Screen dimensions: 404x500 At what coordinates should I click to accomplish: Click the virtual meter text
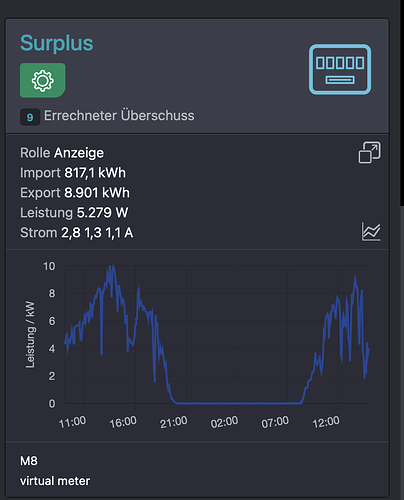(55, 481)
